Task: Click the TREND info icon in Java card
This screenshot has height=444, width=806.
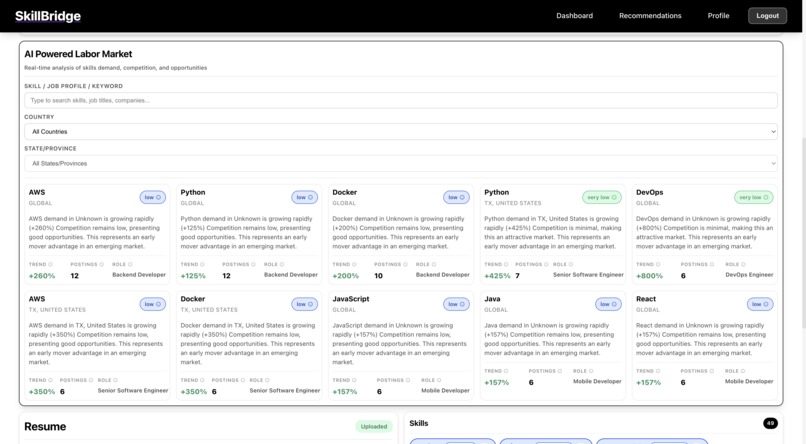Action: [x=506, y=371]
